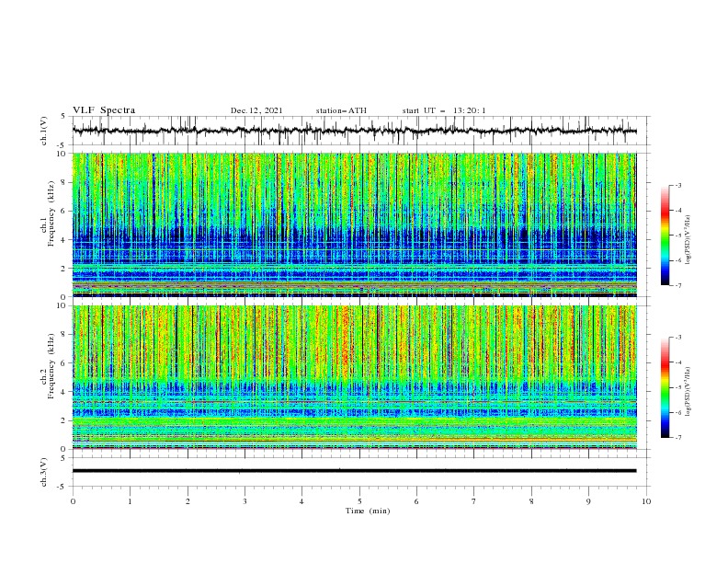This screenshot has width=728, height=563.
Task: Click the time axis tick label '3'
Action: point(245,501)
